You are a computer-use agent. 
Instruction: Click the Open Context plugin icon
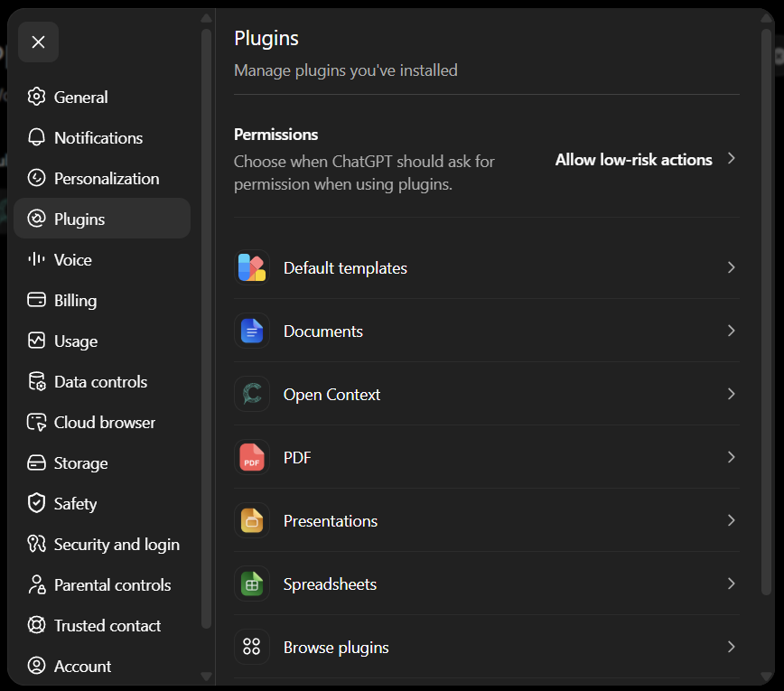click(252, 394)
